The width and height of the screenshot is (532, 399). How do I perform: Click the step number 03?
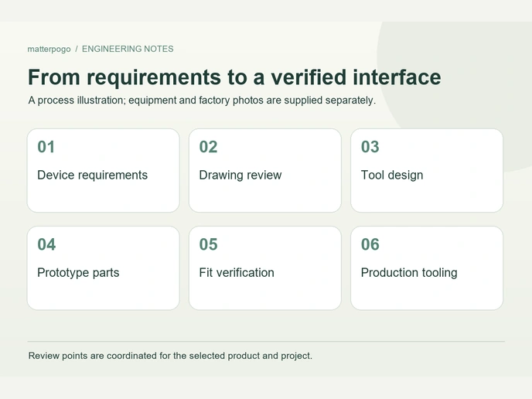[370, 147]
